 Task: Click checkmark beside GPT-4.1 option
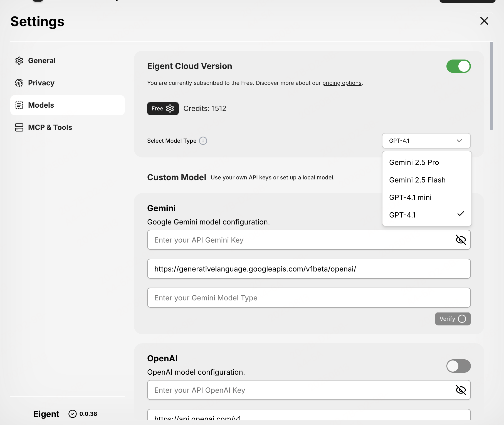click(x=461, y=214)
